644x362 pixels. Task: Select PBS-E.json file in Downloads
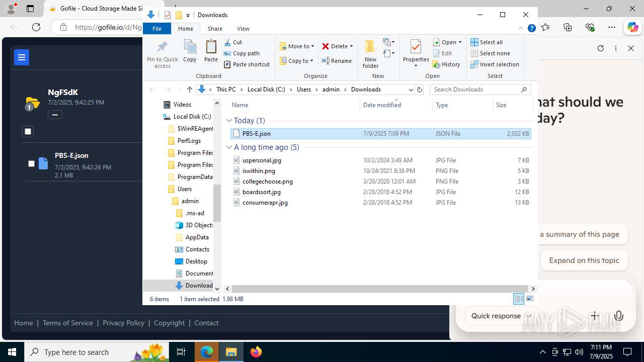tap(380, 134)
